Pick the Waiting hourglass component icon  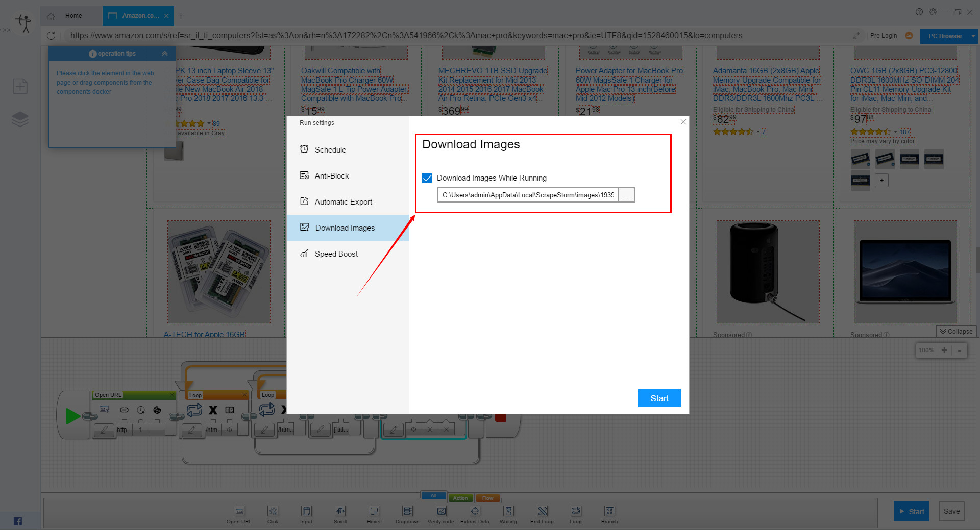[508, 511]
